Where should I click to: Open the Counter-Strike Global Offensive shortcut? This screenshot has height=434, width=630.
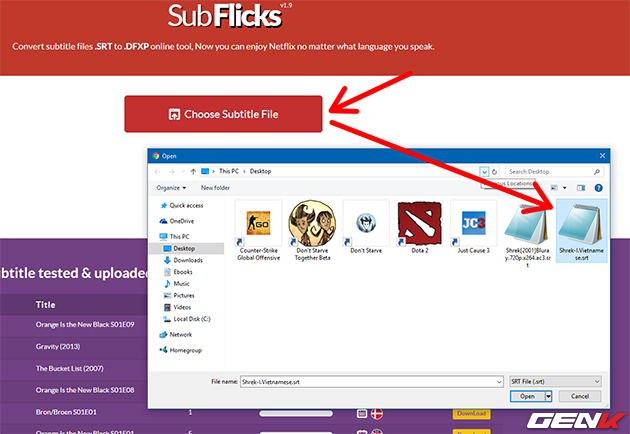click(x=258, y=231)
